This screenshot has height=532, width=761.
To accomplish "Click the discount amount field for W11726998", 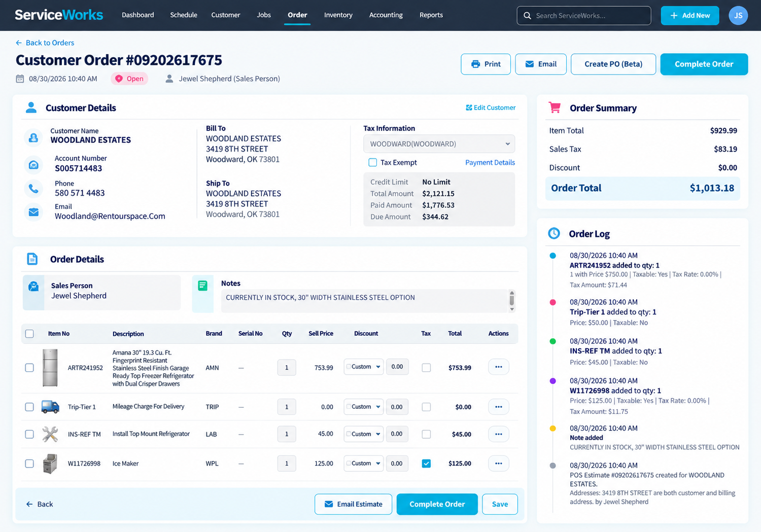I will tap(397, 464).
